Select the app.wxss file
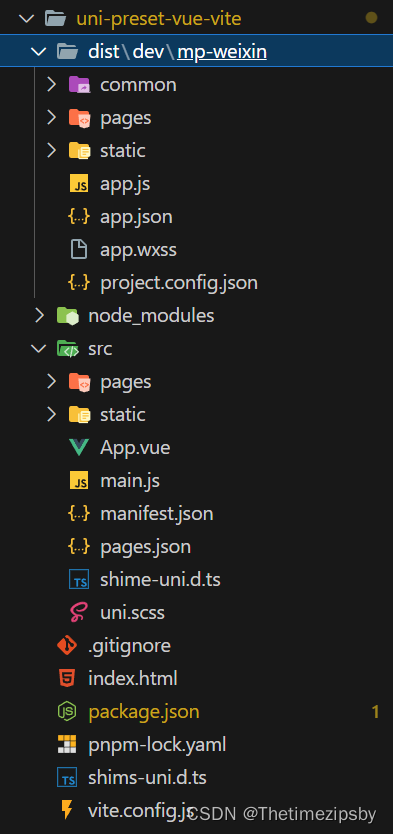393x834 pixels. click(138, 250)
